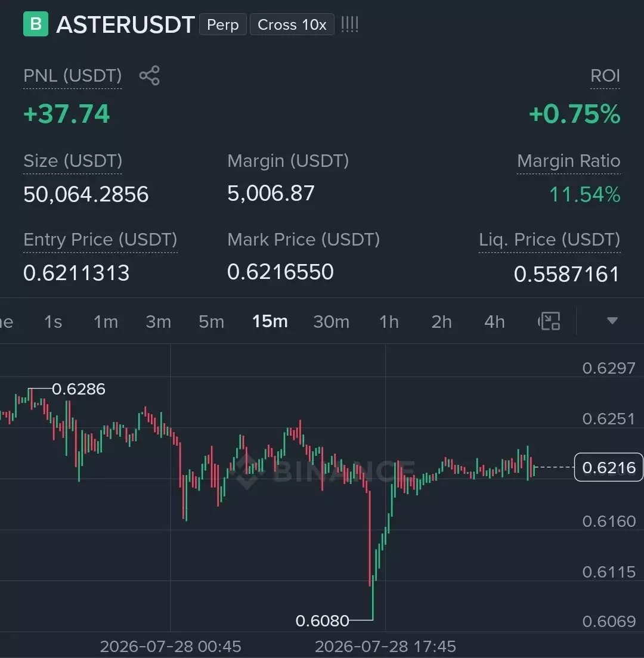Tap the Size (USDT) label

73,161
